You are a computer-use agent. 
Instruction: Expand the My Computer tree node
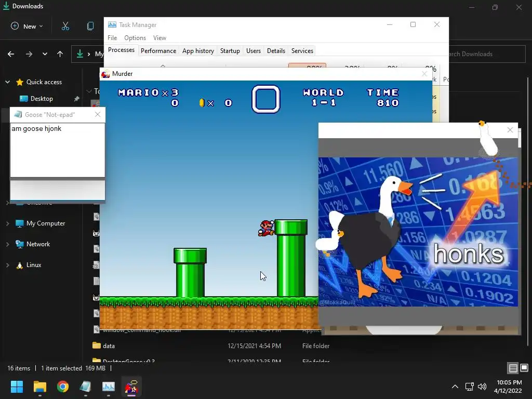tap(7, 223)
